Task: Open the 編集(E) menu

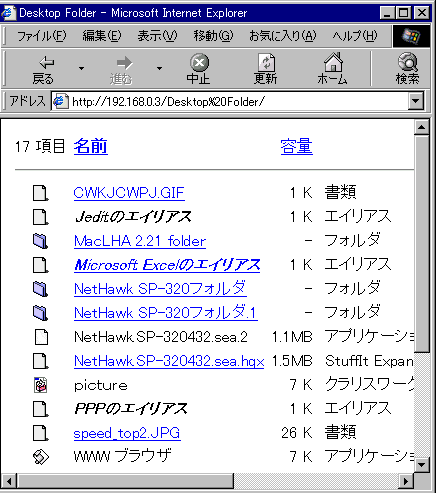Action: pos(102,36)
